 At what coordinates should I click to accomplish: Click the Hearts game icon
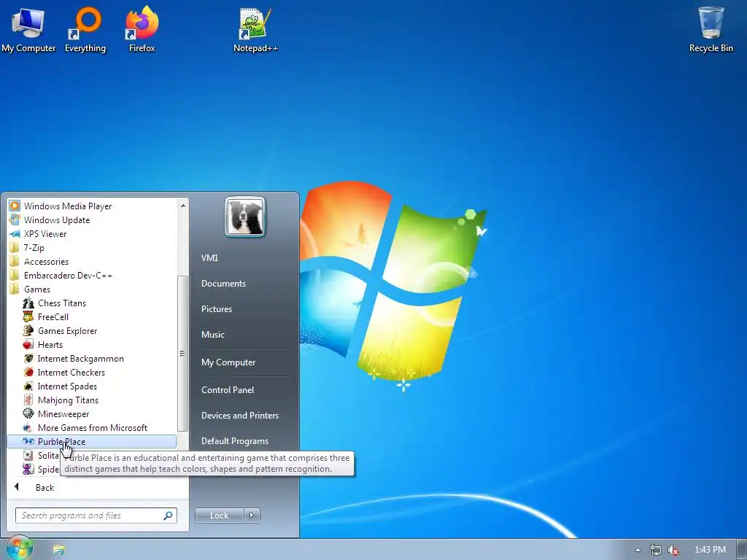pos(28,344)
